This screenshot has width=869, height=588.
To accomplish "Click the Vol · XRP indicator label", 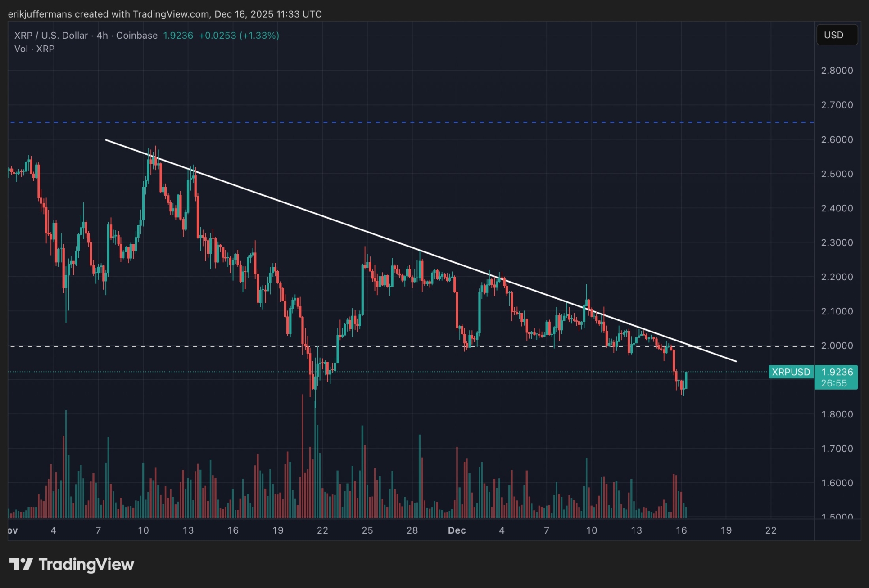I will click(34, 49).
